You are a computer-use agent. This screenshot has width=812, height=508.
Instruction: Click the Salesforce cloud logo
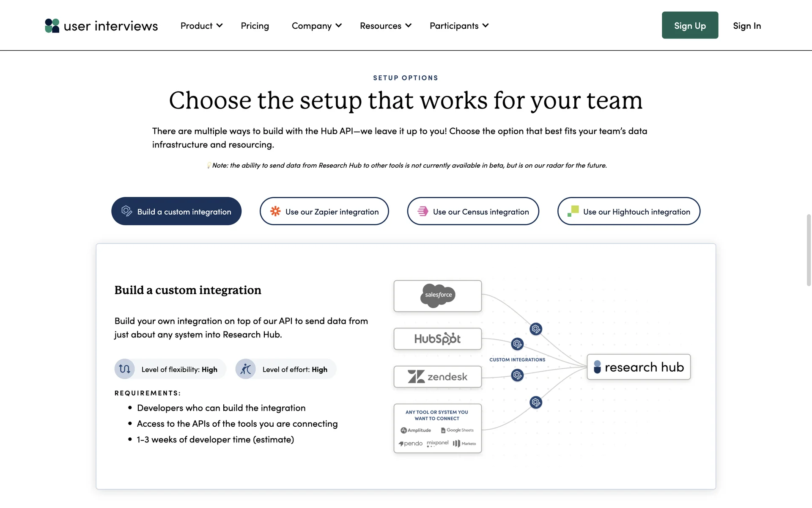coord(438,295)
